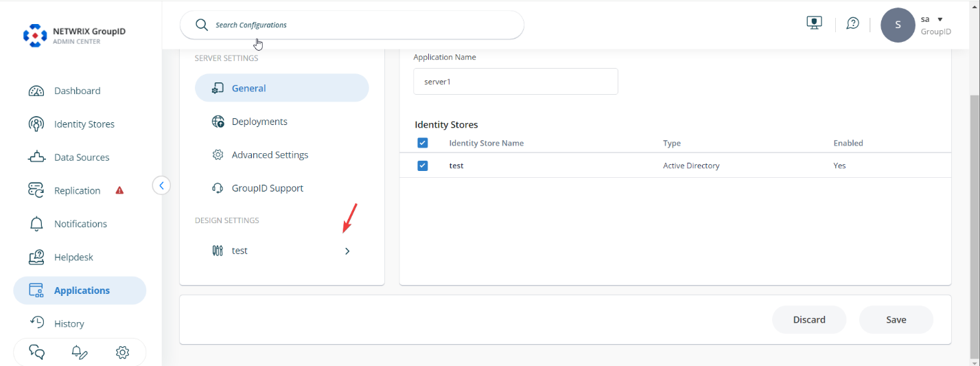Uncheck the test identity store checkbox
Image resolution: width=980 pixels, height=366 pixels.
click(423, 165)
